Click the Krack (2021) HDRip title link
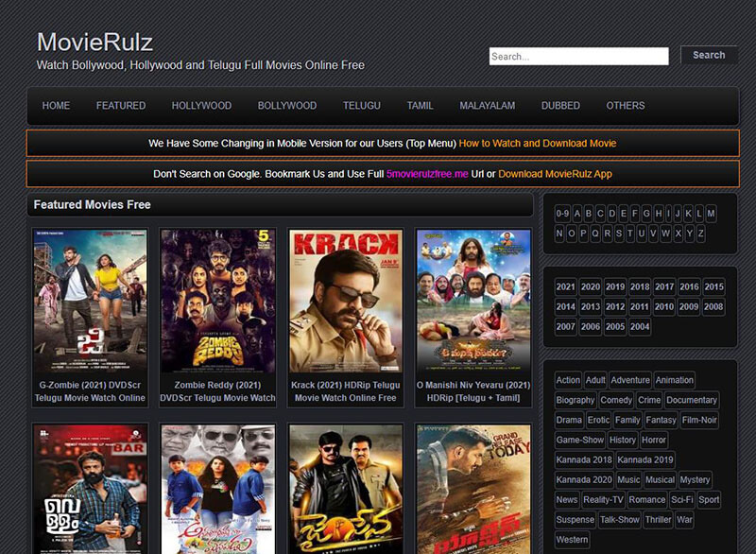This screenshot has height=554, width=756. 346,391
